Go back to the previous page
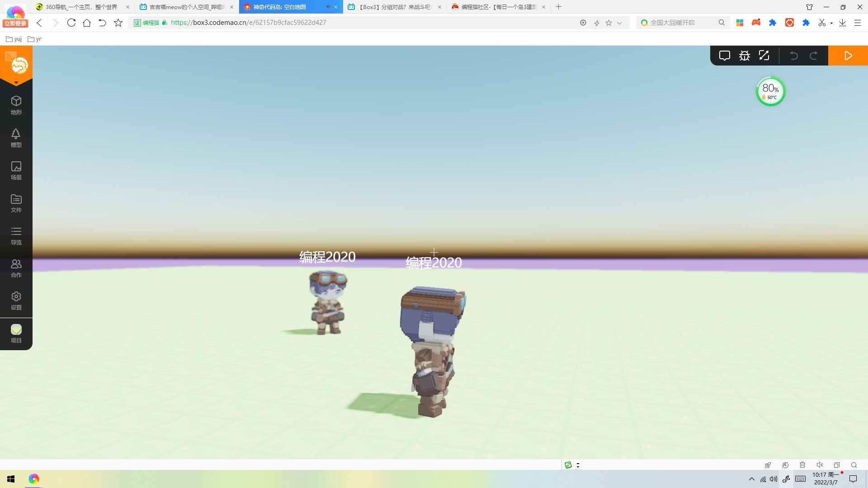868x488 pixels. (x=39, y=23)
